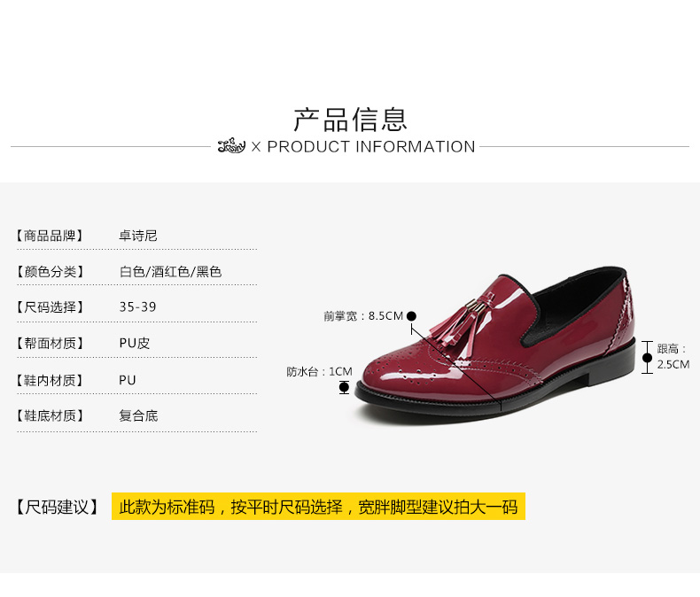Image resolution: width=700 pixels, height=597 pixels.
Task: Click the PRODUCT INFORMATION subtitle text
Action: tap(371, 146)
